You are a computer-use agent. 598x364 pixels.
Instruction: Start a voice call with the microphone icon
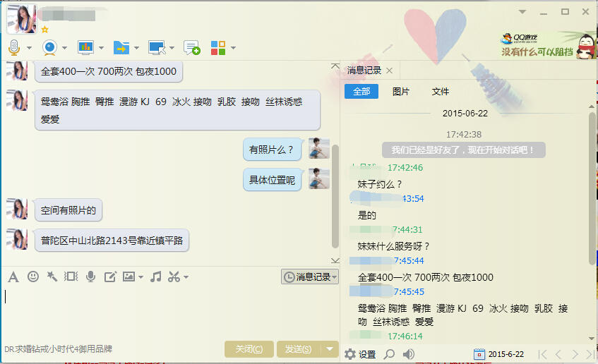coord(14,48)
